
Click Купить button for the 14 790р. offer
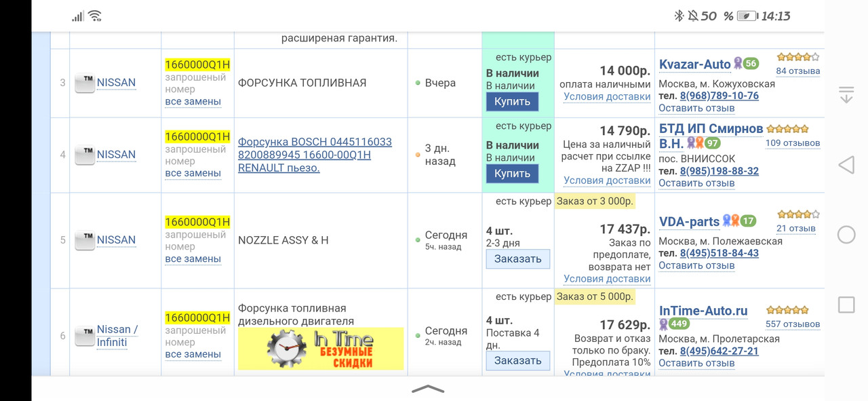(x=512, y=174)
